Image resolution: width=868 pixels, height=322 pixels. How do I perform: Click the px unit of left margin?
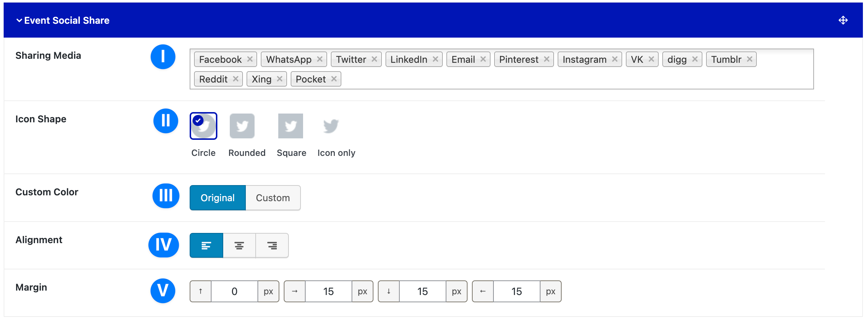click(x=551, y=291)
